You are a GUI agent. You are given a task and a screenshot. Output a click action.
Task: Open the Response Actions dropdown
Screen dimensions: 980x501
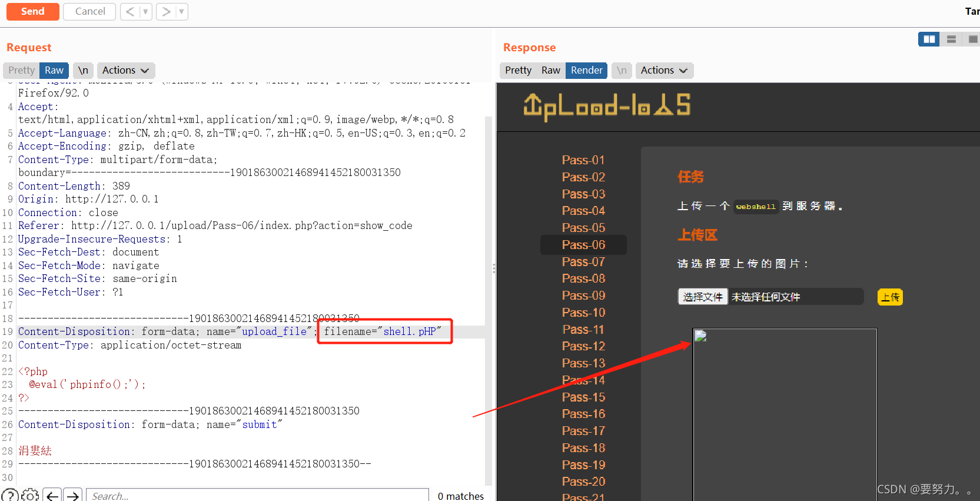(664, 71)
